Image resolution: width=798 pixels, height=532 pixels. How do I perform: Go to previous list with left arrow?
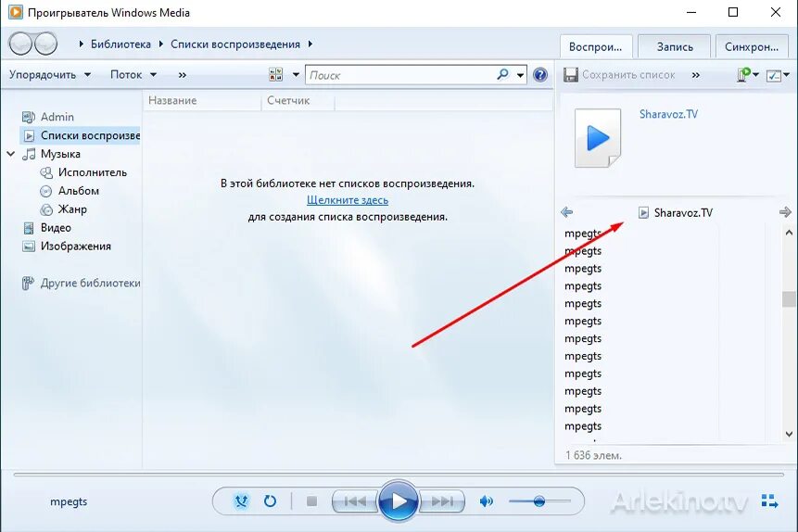566,212
